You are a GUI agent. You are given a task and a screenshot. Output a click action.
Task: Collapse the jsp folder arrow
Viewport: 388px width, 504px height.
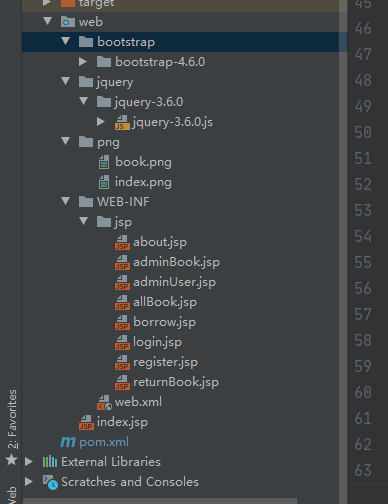tap(84, 221)
